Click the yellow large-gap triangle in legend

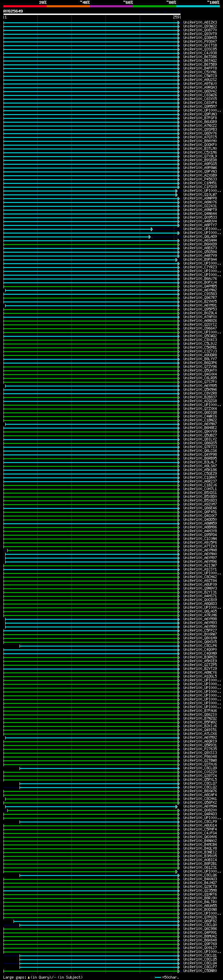tap(29, 977)
